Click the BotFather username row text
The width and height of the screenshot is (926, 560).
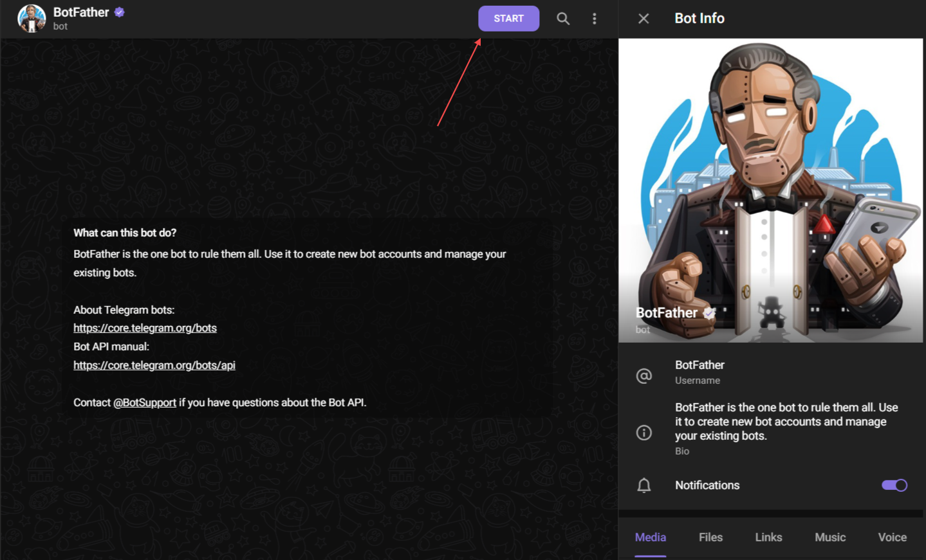[x=699, y=365]
